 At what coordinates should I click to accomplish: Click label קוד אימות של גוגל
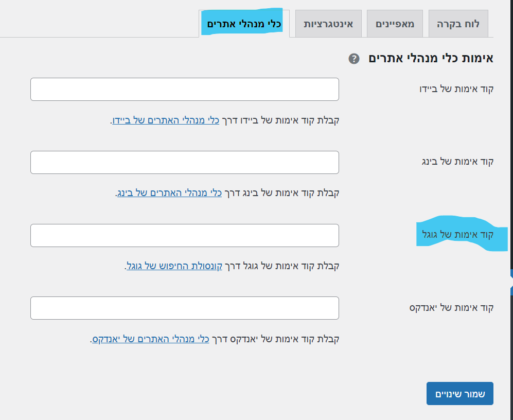[458, 235]
